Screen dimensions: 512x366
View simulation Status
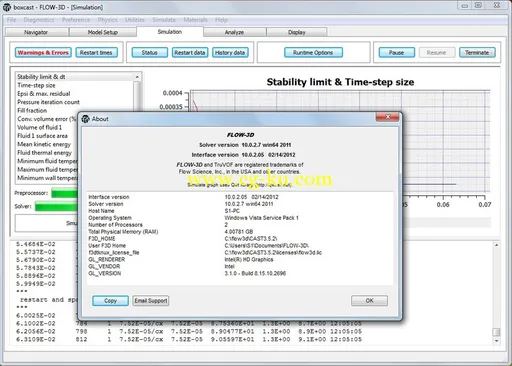(x=150, y=53)
